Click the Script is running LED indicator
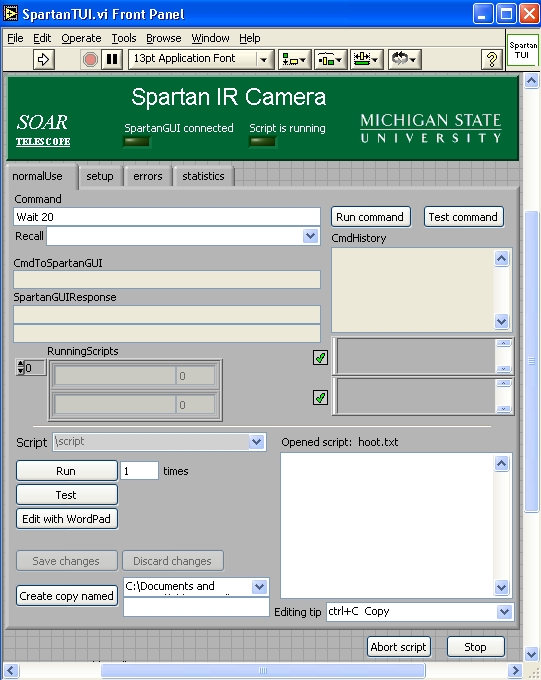 click(x=262, y=141)
